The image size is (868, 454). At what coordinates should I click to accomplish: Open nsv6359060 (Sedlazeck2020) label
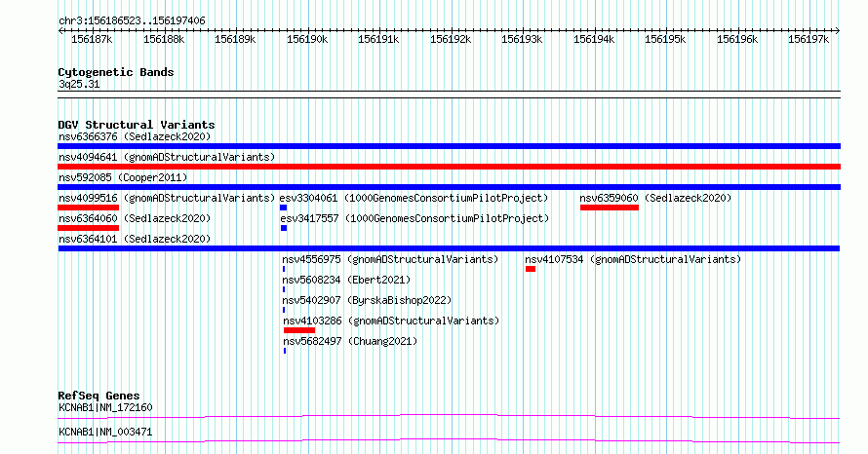point(655,198)
